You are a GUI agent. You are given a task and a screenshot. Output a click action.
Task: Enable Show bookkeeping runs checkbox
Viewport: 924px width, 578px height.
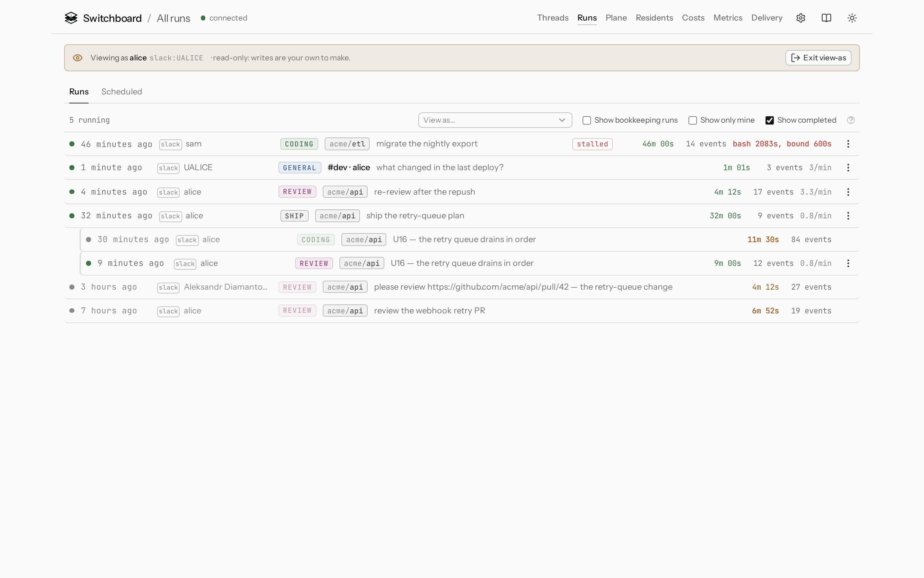(x=586, y=120)
